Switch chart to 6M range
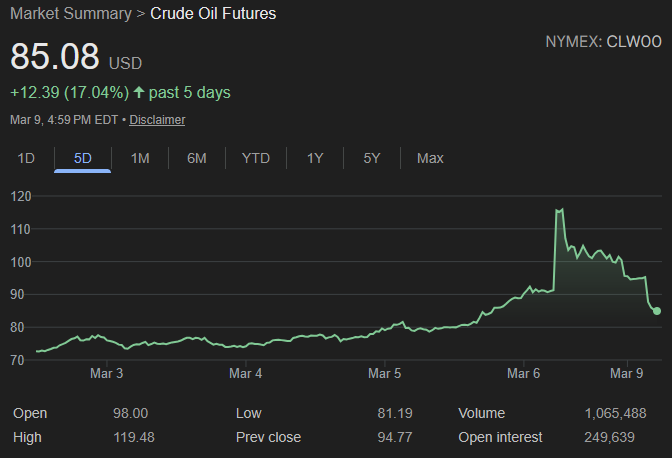This screenshot has height=458, width=672. pyautogui.click(x=197, y=158)
